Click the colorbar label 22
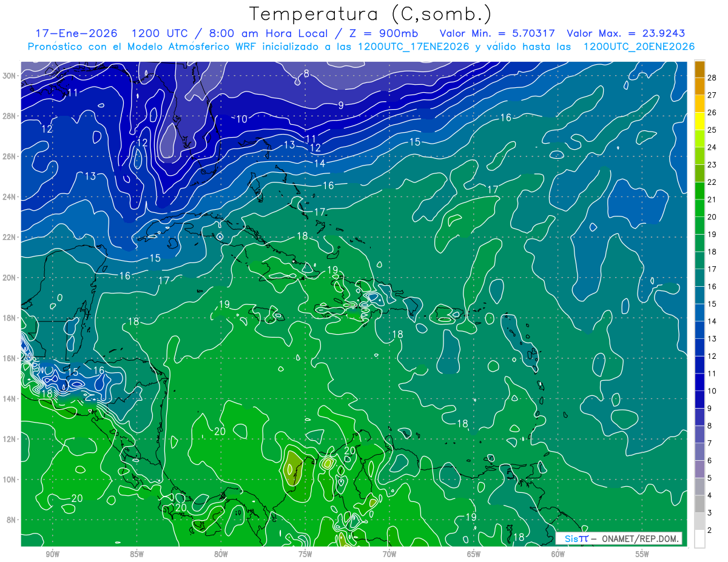Screen dimensions: 728x562 (712, 182)
